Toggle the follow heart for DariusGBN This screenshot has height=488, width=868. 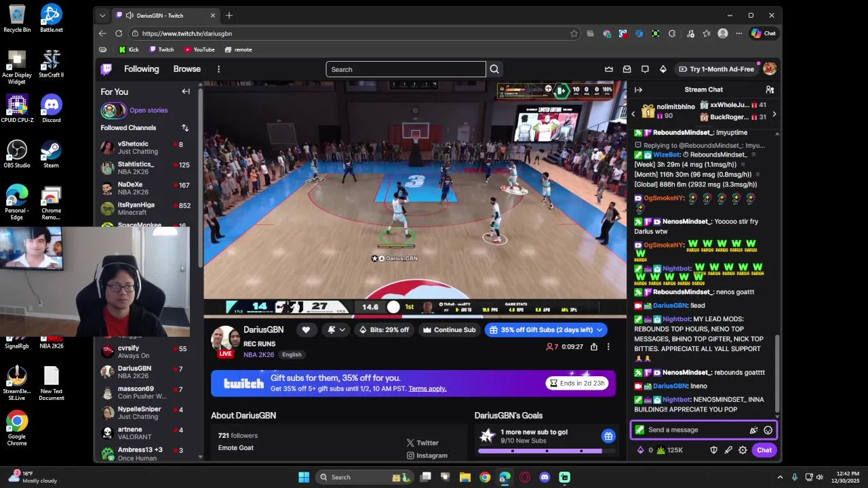(x=306, y=330)
